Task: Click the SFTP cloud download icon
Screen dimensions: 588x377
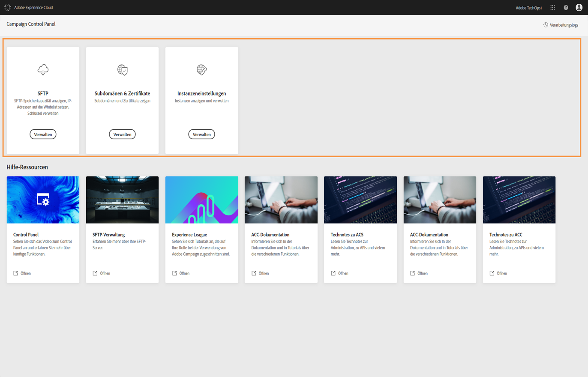Action: click(43, 69)
